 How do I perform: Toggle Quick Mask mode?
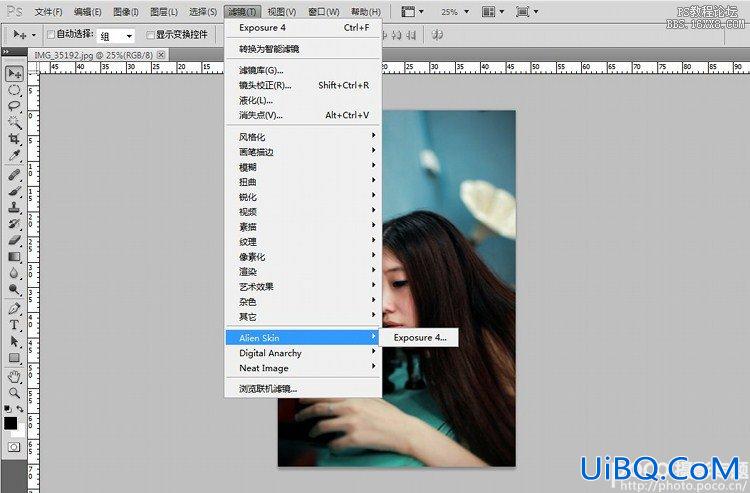tap(14, 447)
